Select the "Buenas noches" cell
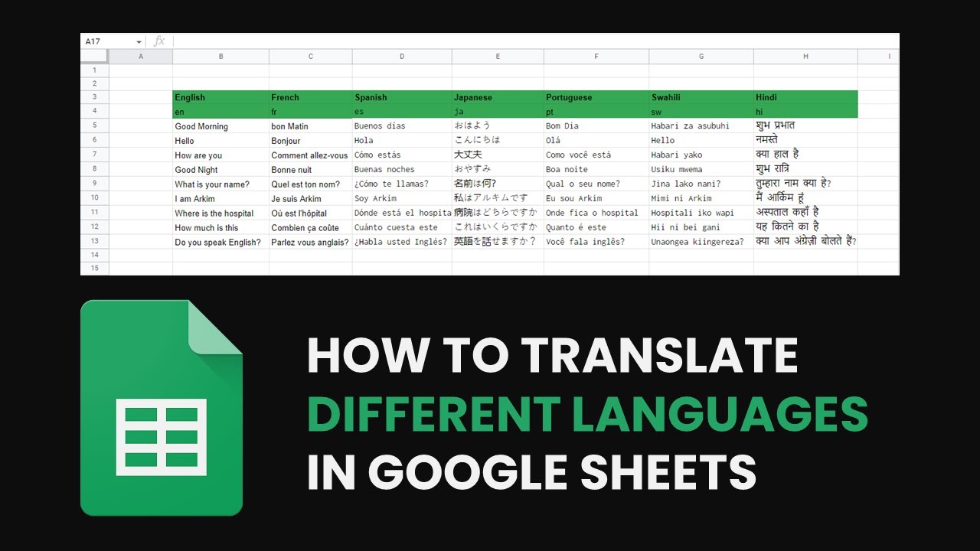 tap(402, 170)
